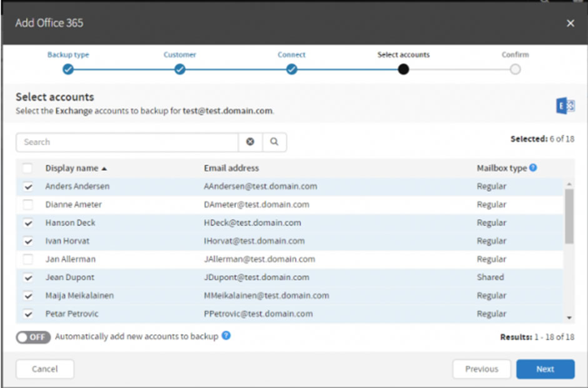Click the Regular mailbox type for Dianne Ameter

[x=492, y=205]
